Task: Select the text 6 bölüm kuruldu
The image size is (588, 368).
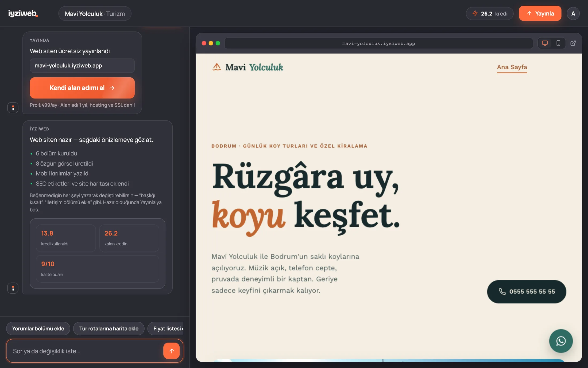Action: 56,153
